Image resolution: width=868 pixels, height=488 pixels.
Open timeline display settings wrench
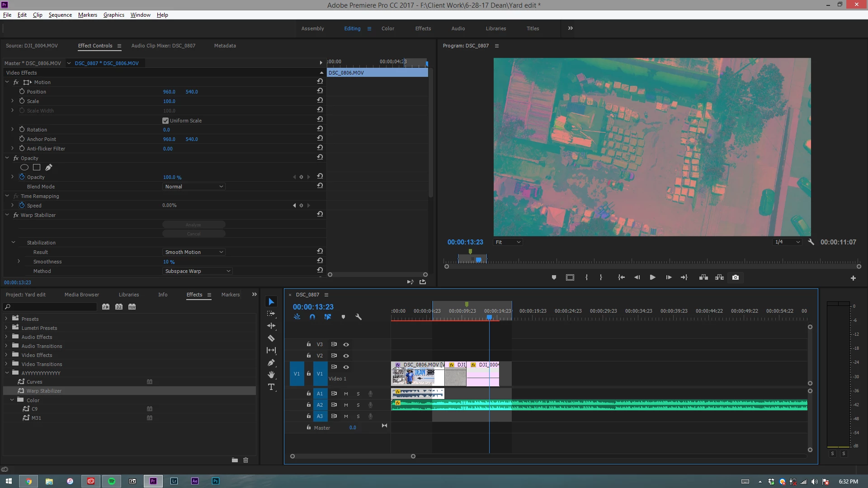click(359, 317)
